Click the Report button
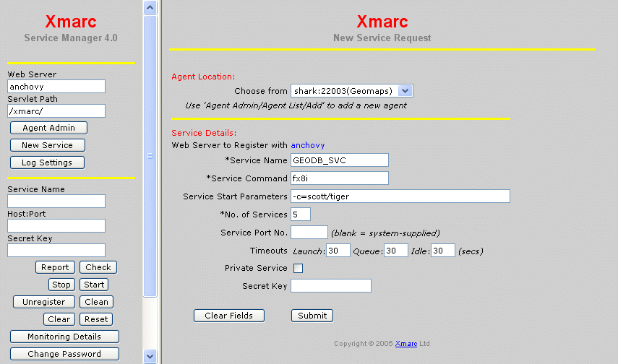 (x=55, y=267)
